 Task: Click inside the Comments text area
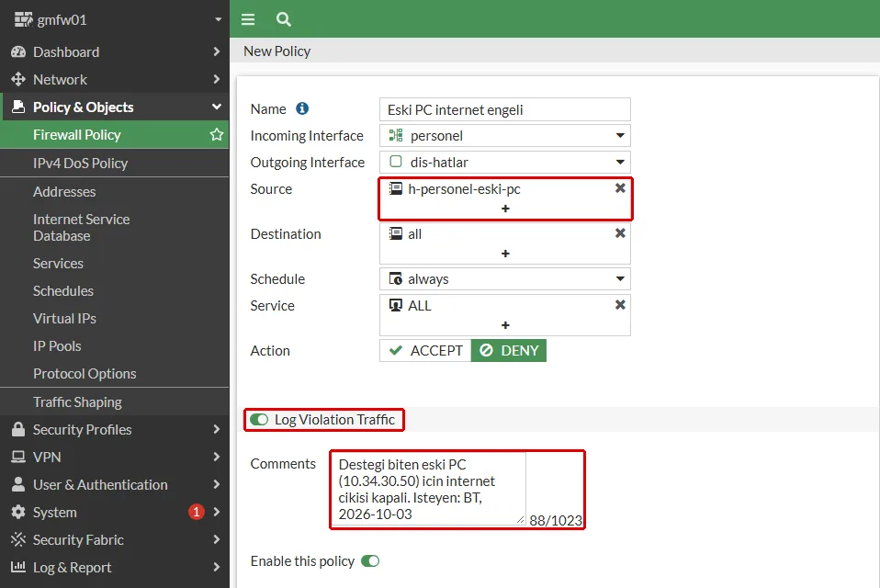tap(429, 490)
